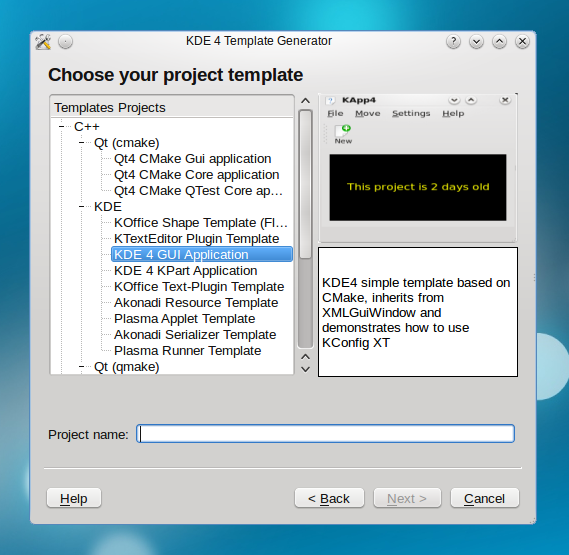Image resolution: width=569 pixels, height=555 pixels.
Task: Collapse the Qt (qmake) branch
Action: 82,367
